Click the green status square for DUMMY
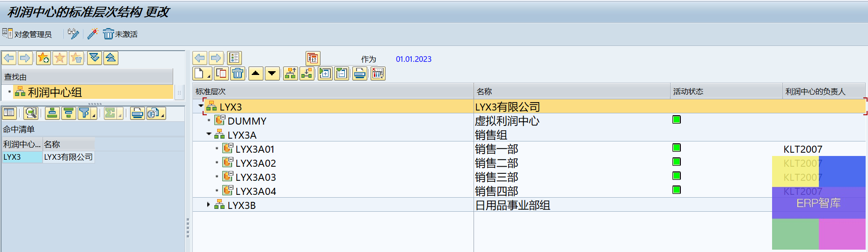The width and height of the screenshot is (868, 252). pos(676,119)
